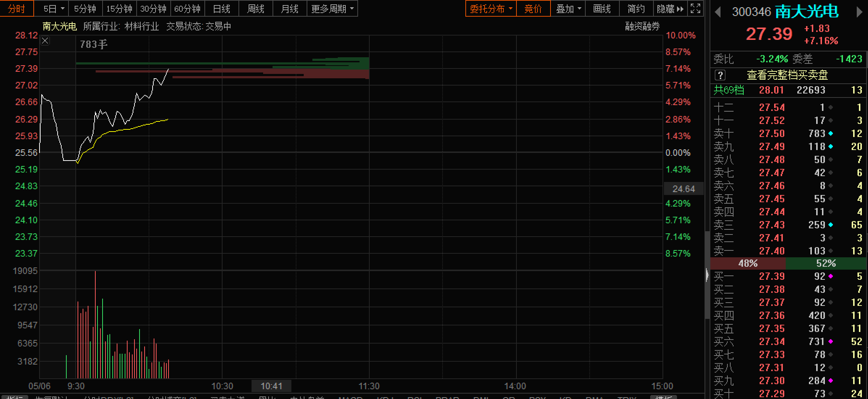Click the 委差 value -1423
The width and height of the screenshot is (868, 399).
tap(849, 59)
